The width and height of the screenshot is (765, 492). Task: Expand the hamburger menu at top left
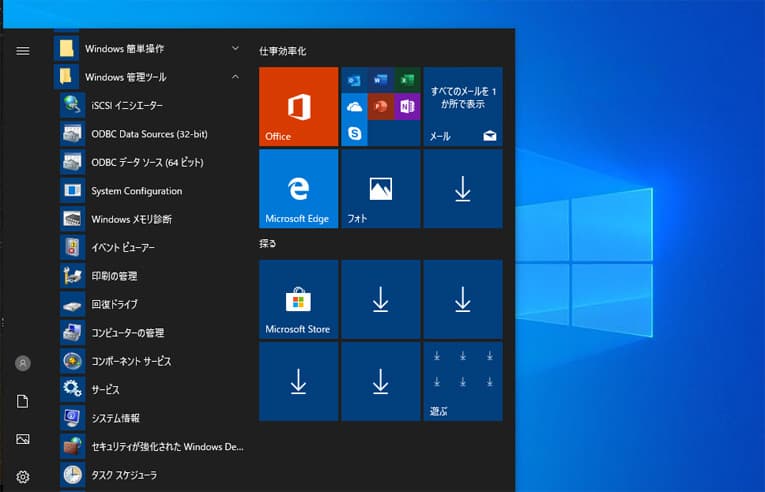tap(23, 51)
